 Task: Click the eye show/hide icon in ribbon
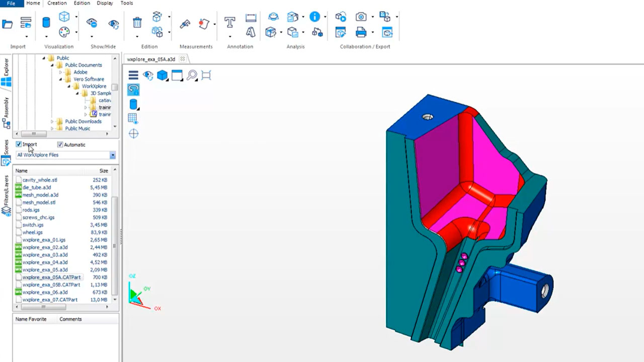pyautogui.click(x=114, y=24)
